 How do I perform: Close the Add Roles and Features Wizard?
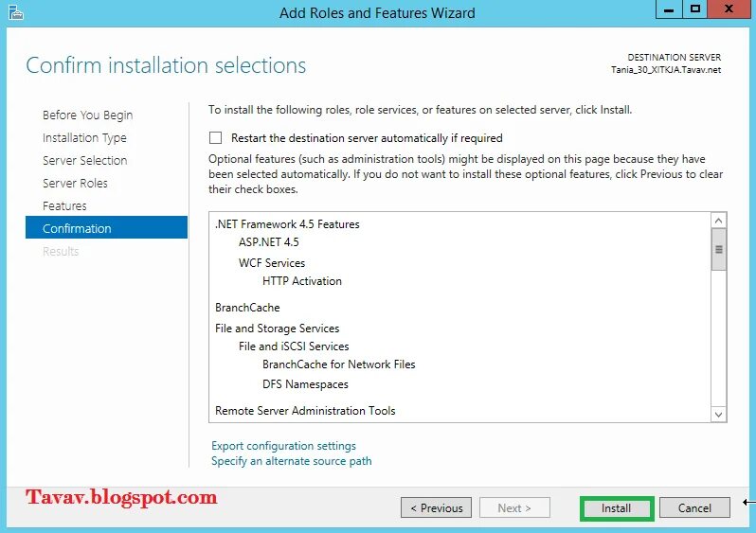click(729, 9)
